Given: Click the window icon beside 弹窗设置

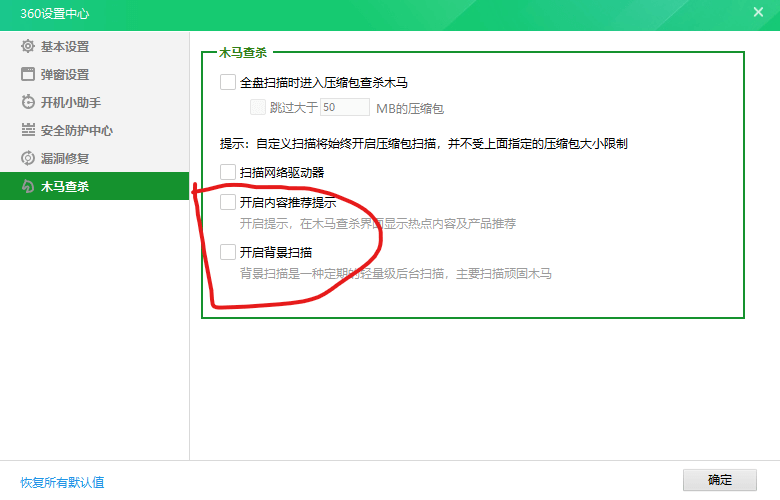Looking at the screenshot, I should pos(28,74).
